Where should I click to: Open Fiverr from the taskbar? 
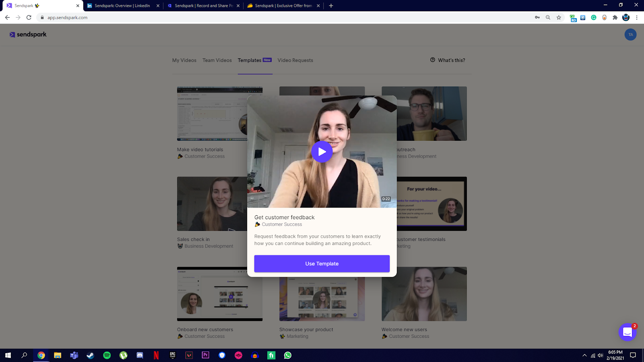tap(271, 355)
